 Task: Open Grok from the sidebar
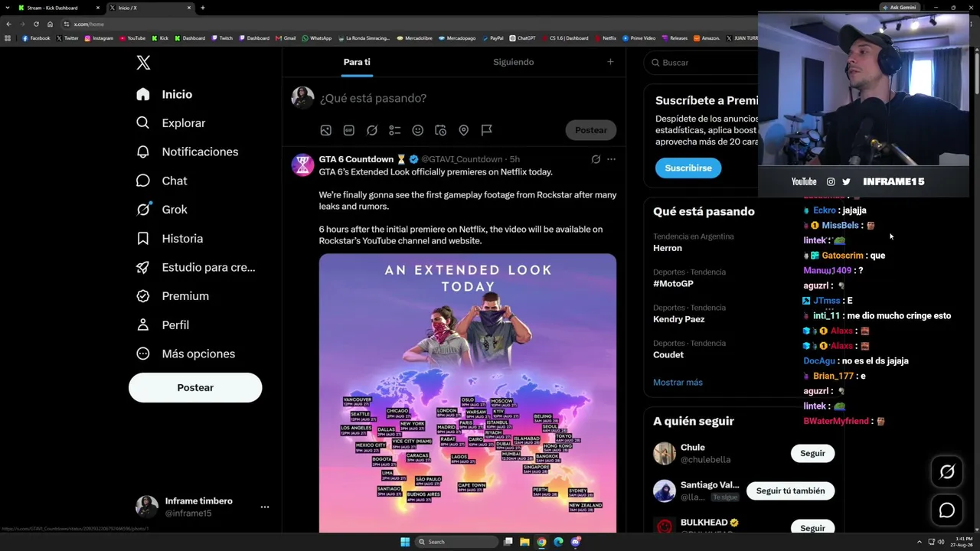(x=161, y=210)
